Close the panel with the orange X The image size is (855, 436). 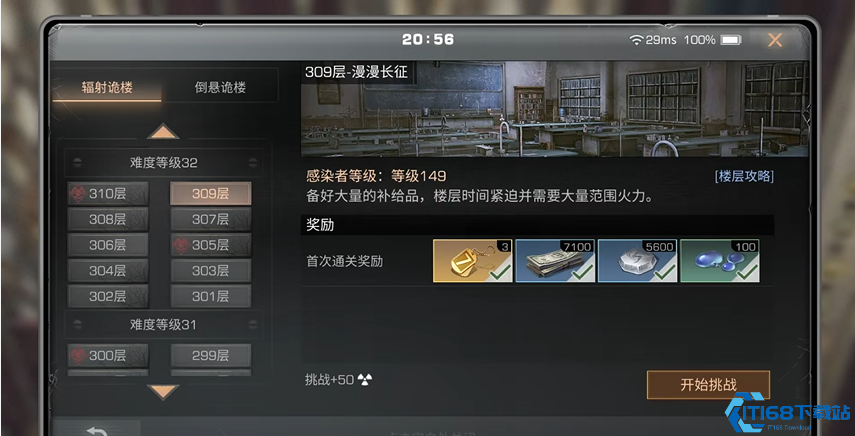pyautogui.click(x=775, y=40)
